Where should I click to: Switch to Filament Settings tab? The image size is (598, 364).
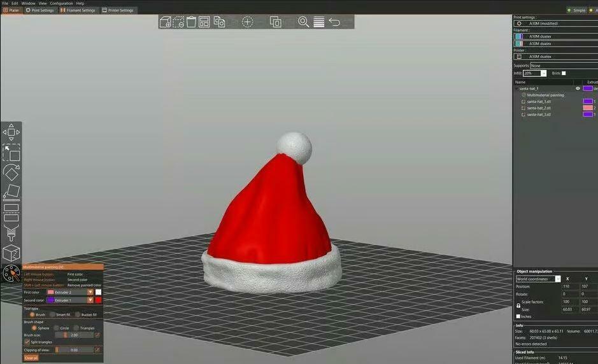[x=78, y=10]
